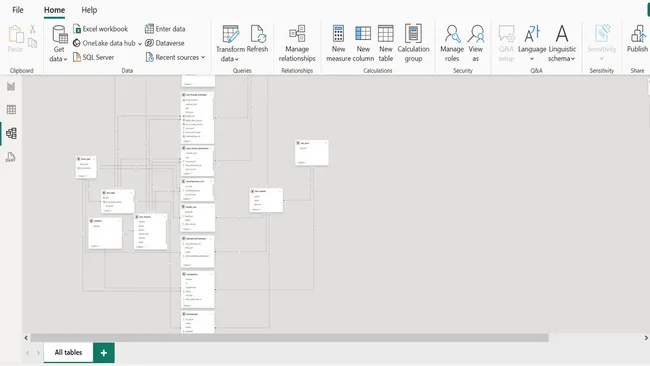This screenshot has height=366, width=650.
Task: Select the freight_cost table card header
Action: click(197, 207)
